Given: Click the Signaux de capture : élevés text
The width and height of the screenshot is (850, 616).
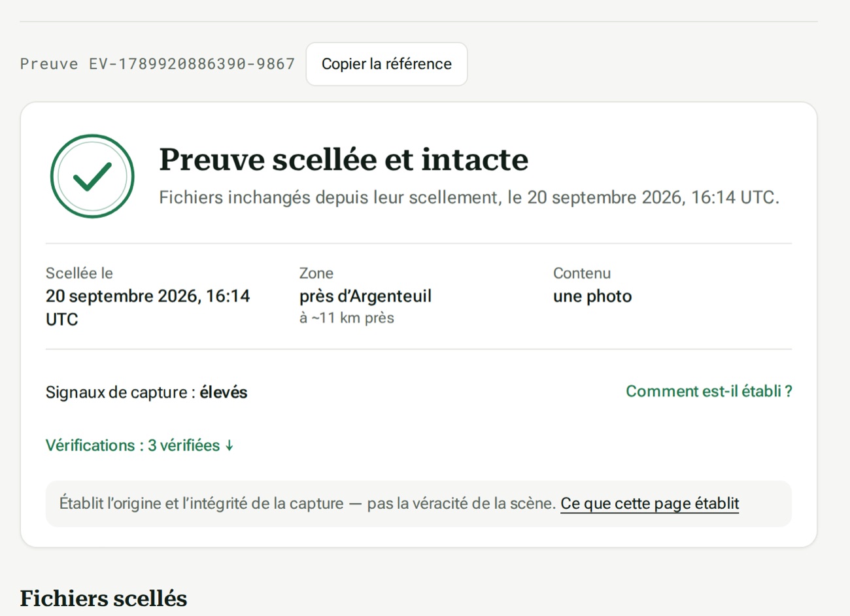Looking at the screenshot, I should 146,392.
